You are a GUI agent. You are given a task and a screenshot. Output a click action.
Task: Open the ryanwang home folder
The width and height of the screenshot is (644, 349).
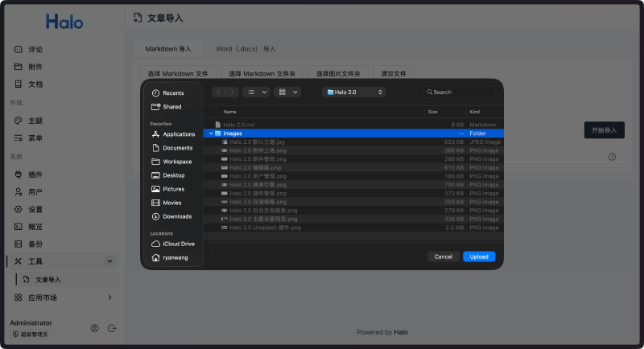click(175, 257)
